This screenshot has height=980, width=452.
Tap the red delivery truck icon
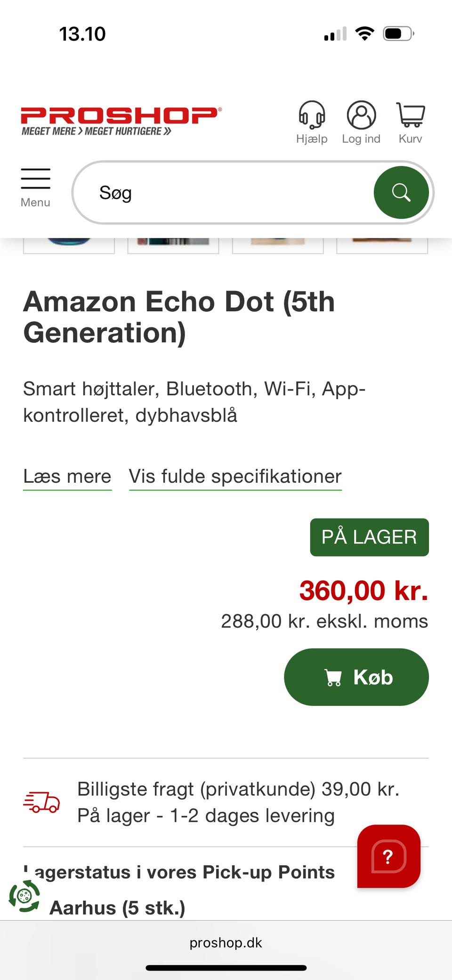tap(42, 802)
